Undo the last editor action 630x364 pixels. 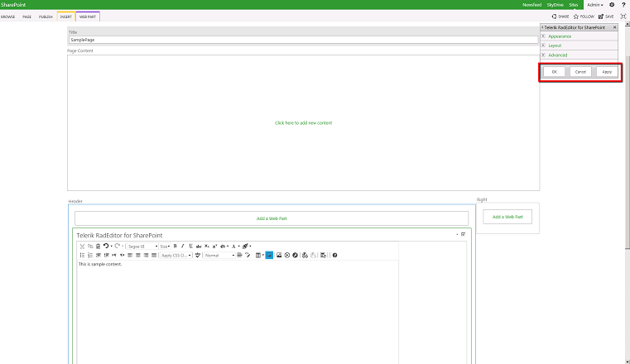click(106, 246)
